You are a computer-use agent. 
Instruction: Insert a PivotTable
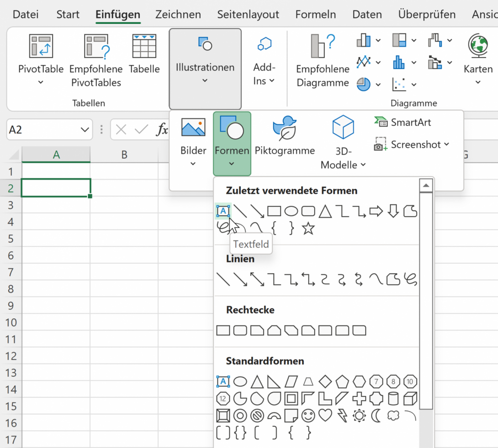click(x=41, y=55)
